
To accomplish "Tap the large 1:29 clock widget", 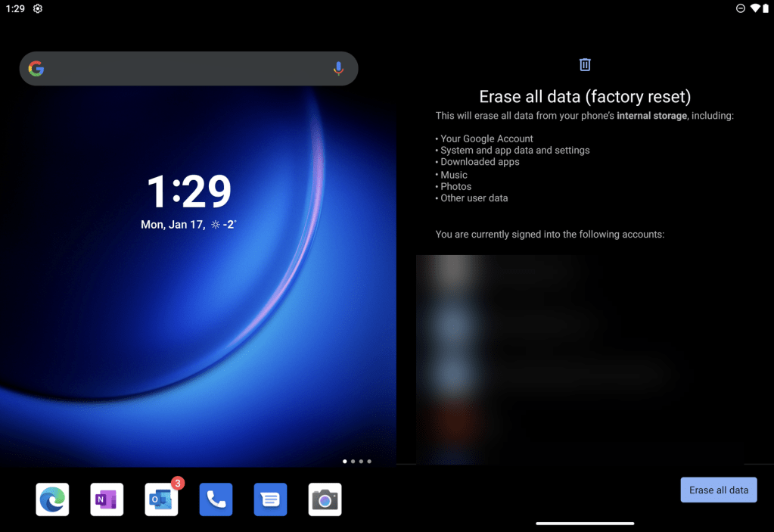I will [x=188, y=191].
